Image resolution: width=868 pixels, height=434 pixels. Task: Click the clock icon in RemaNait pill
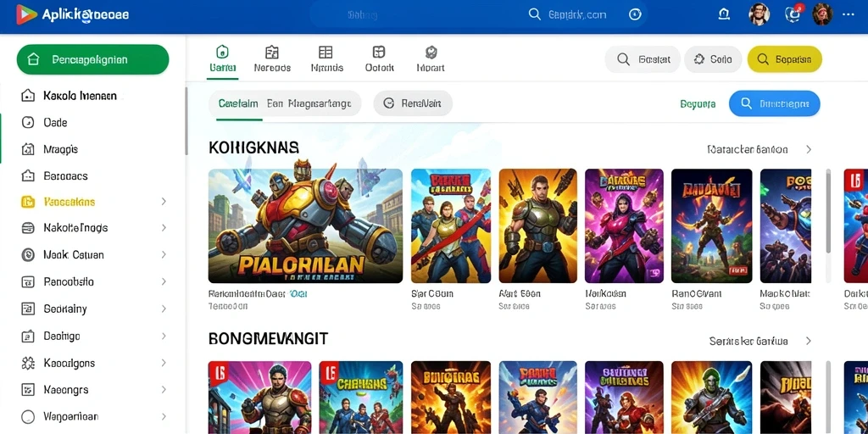pos(388,103)
